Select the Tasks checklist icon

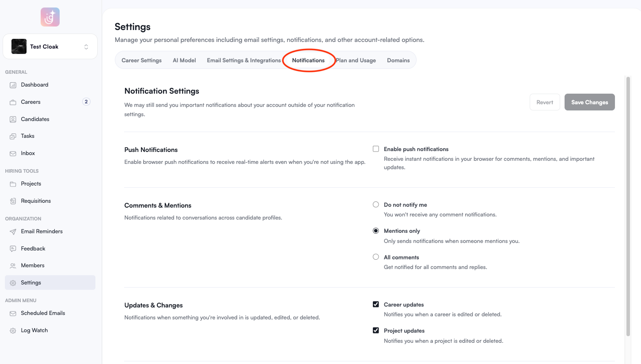[13, 136]
